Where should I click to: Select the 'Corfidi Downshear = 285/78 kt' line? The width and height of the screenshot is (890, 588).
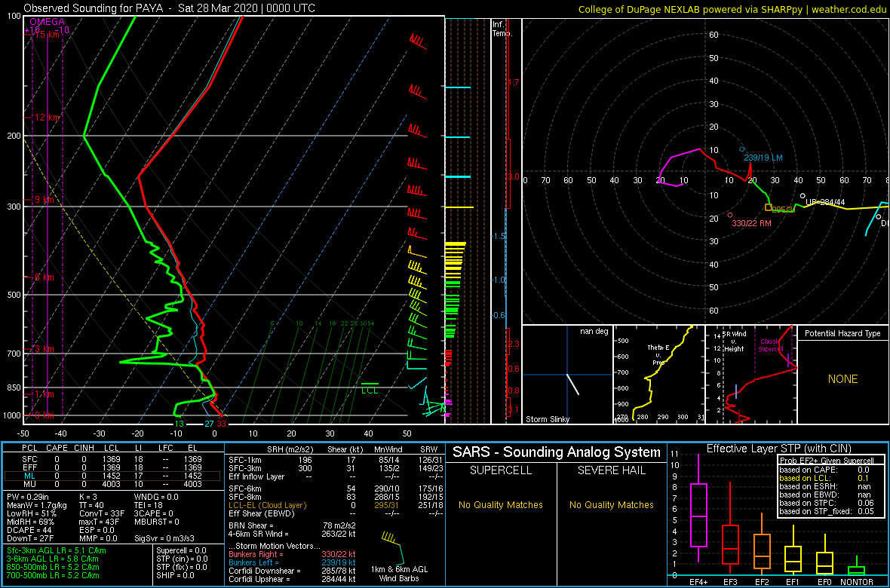click(x=292, y=571)
